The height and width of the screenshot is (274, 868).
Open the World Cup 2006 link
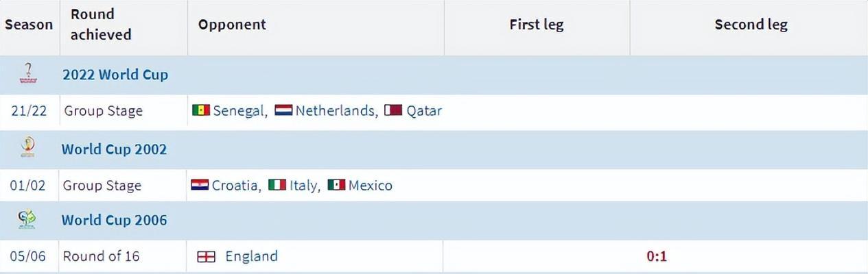pyautogui.click(x=114, y=221)
